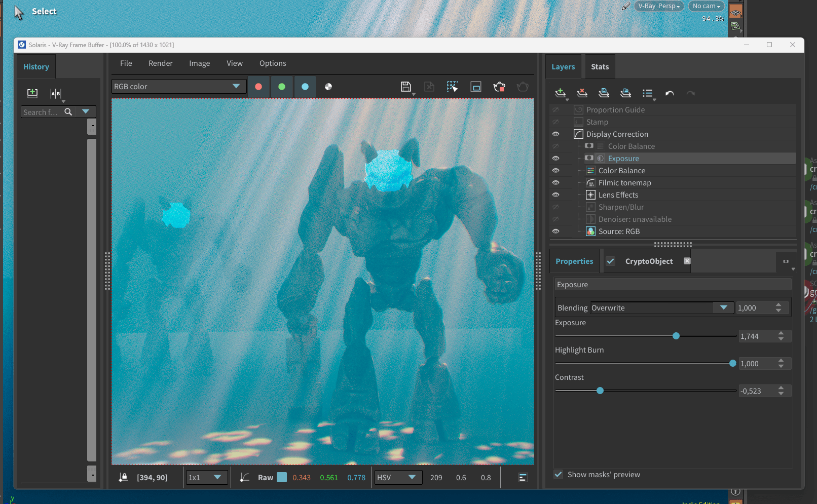Screen dimensions: 817x504
Task: Delete the selected layer using red X icon
Action: pyautogui.click(x=582, y=93)
